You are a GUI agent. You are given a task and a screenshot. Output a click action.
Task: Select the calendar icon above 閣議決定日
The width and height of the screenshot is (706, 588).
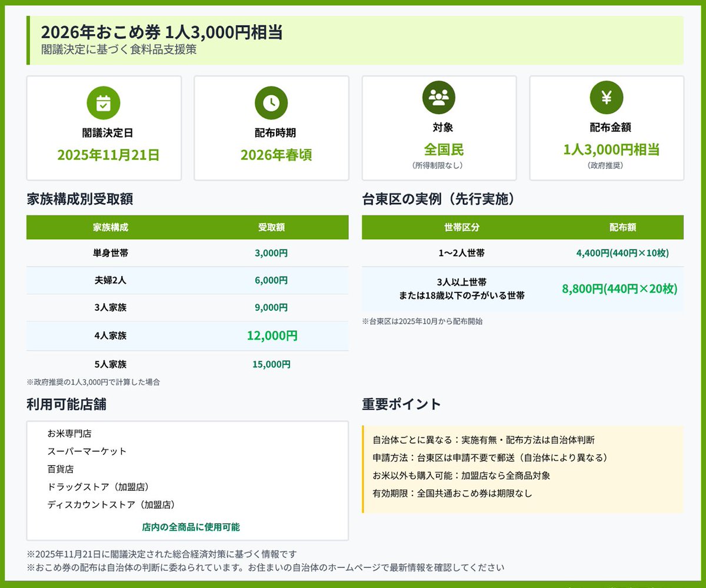click(104, 103)
